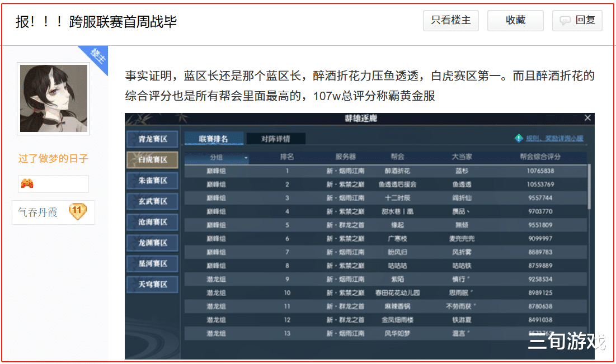Click the 收藏 button
616x364 pixels.
point(515,21)
